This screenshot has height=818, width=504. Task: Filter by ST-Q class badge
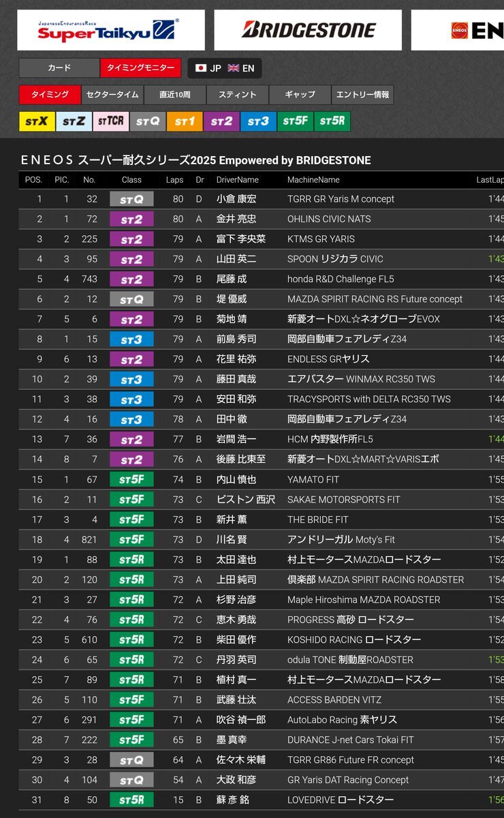(147, 121)
